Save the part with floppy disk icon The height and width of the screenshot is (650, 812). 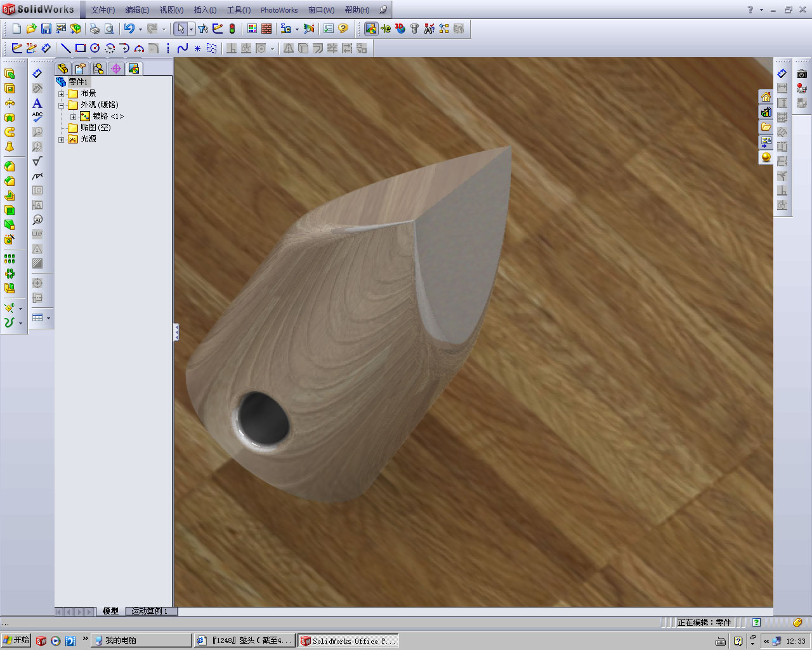[46, 29]
